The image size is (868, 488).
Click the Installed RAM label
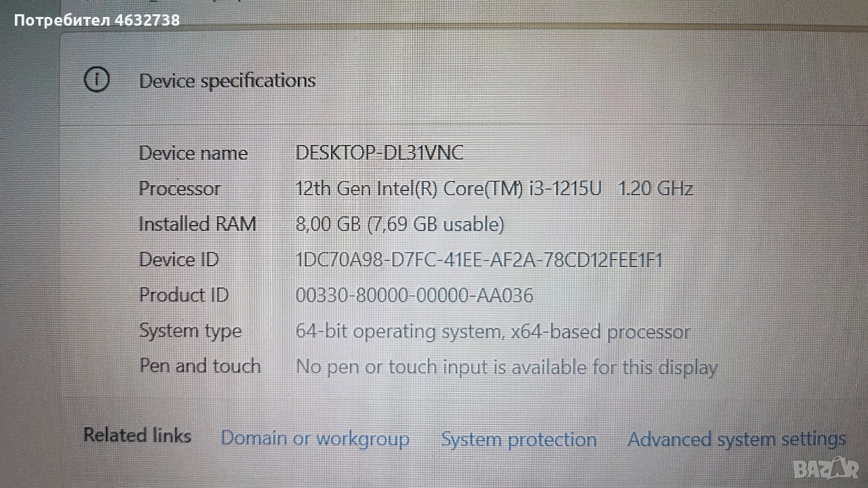pos(197,224)
